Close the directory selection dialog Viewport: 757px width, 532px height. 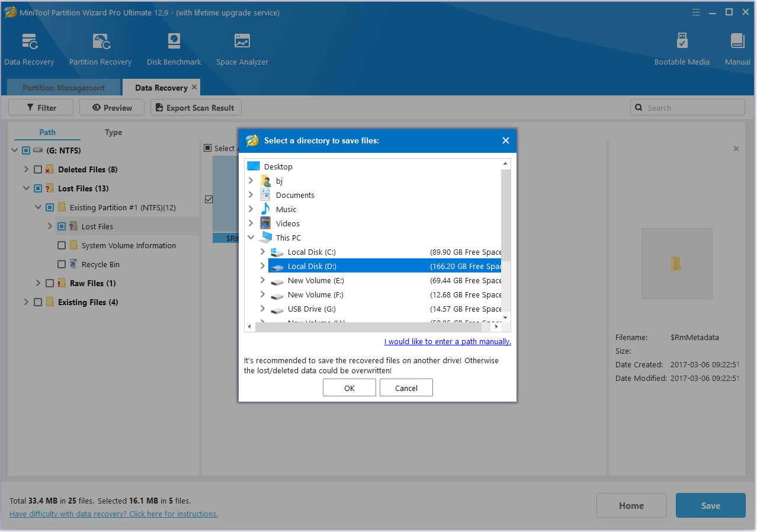[505, 140]
